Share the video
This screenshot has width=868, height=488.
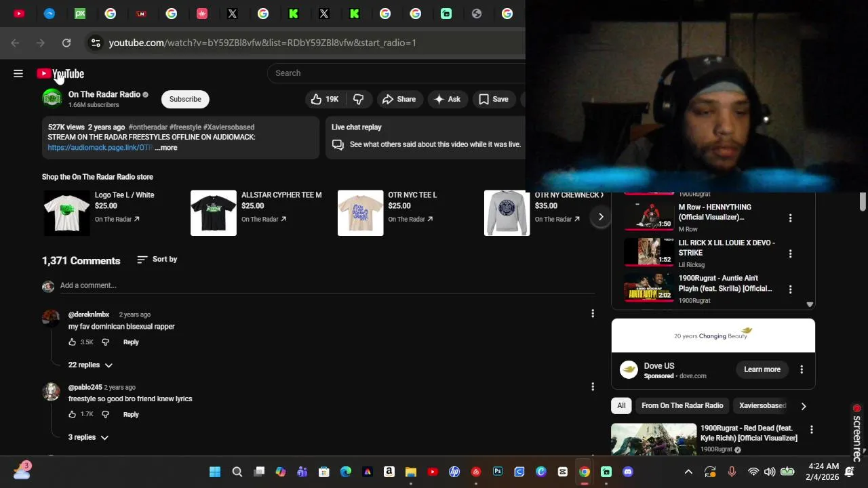tap(399, 99)
